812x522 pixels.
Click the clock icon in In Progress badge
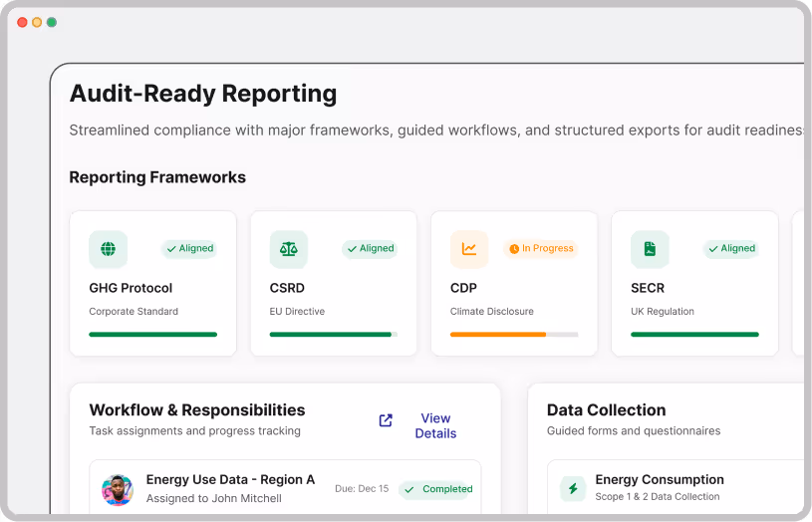coord(514,249)
